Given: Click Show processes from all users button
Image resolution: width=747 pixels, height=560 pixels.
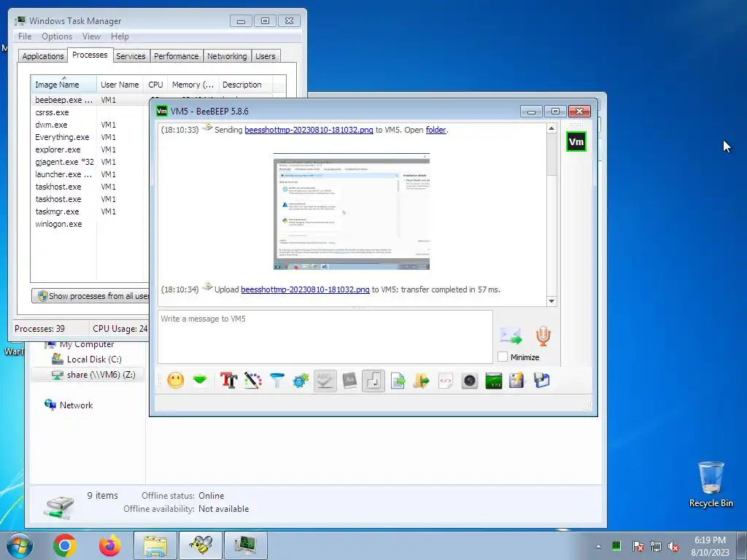Looking at the screenshot, I should (90, 296).
